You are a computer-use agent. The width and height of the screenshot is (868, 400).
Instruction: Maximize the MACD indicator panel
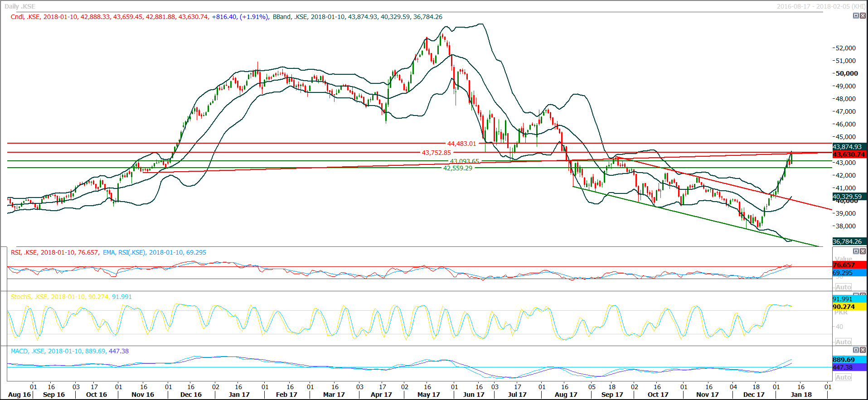(856, 350)
